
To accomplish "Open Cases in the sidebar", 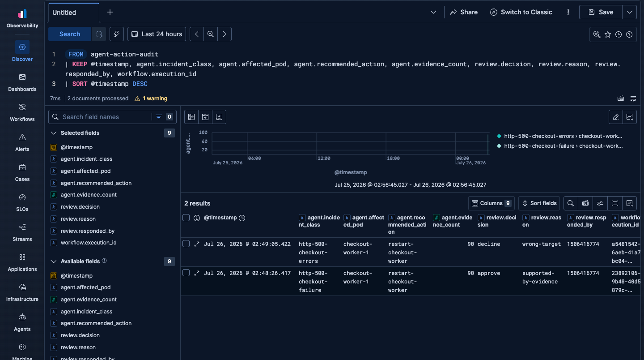I will coord(22,171).
